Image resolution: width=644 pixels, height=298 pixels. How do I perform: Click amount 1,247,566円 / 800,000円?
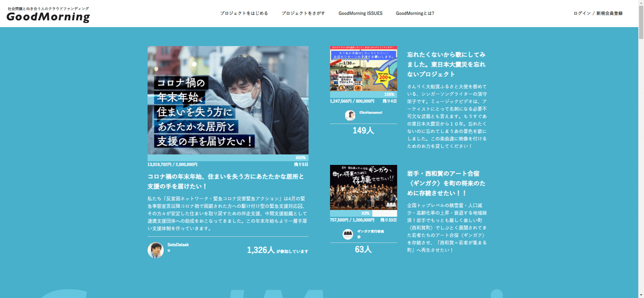(352, 101)
